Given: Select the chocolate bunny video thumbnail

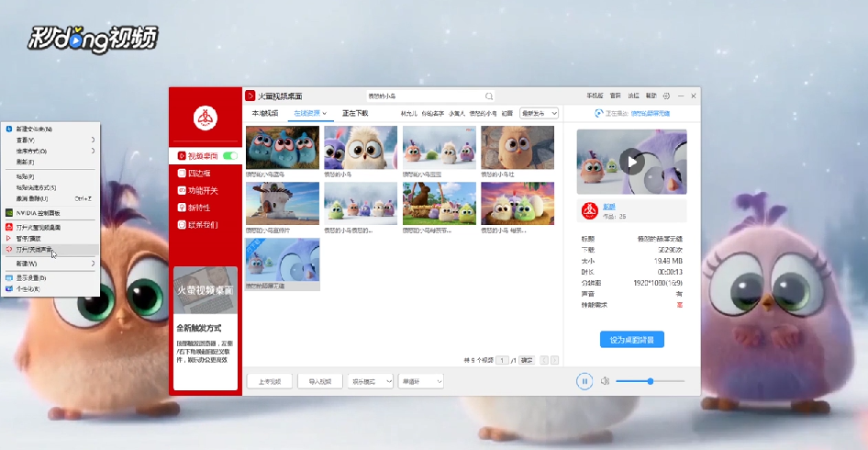Looking at the screenshot, I should tap(440, 203).
